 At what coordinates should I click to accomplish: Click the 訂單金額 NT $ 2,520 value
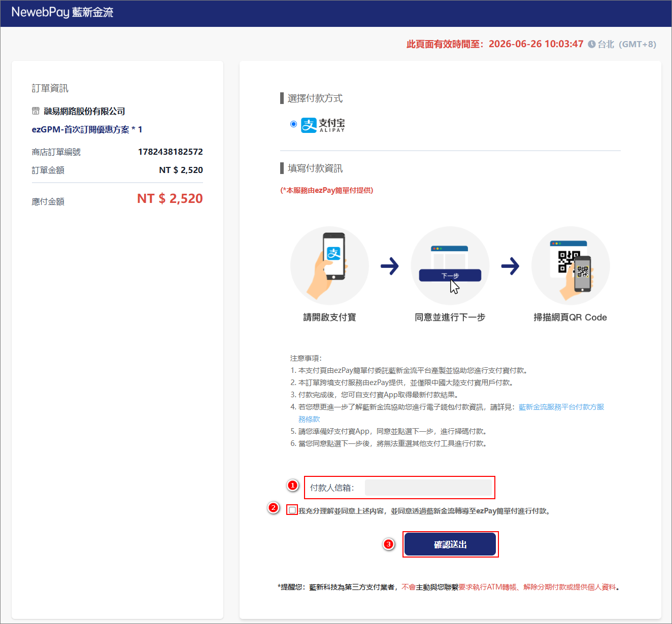coord(181,170)
